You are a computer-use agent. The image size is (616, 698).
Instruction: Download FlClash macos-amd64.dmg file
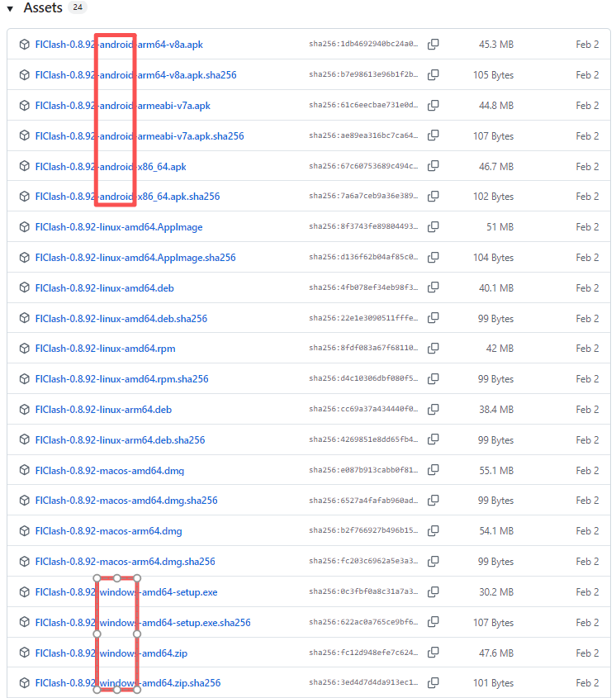coord(110,471)
